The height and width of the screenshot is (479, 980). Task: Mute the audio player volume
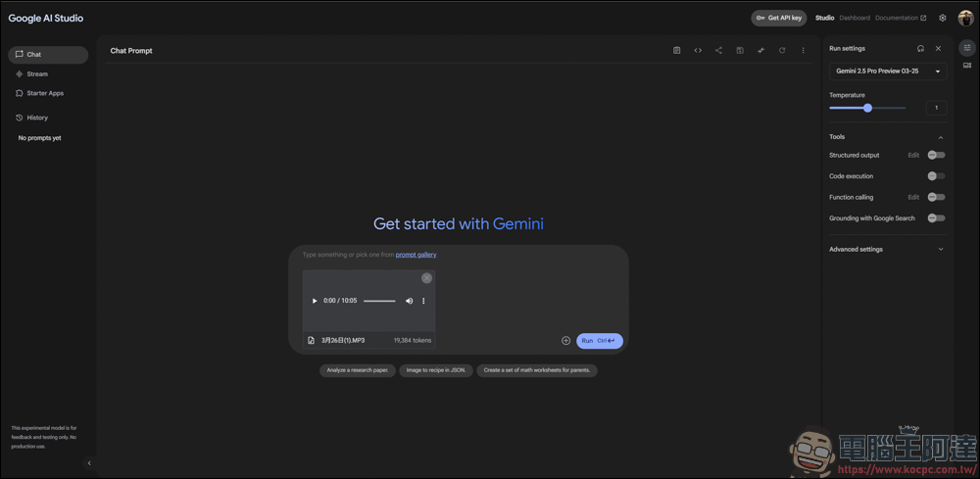point(410,301)
